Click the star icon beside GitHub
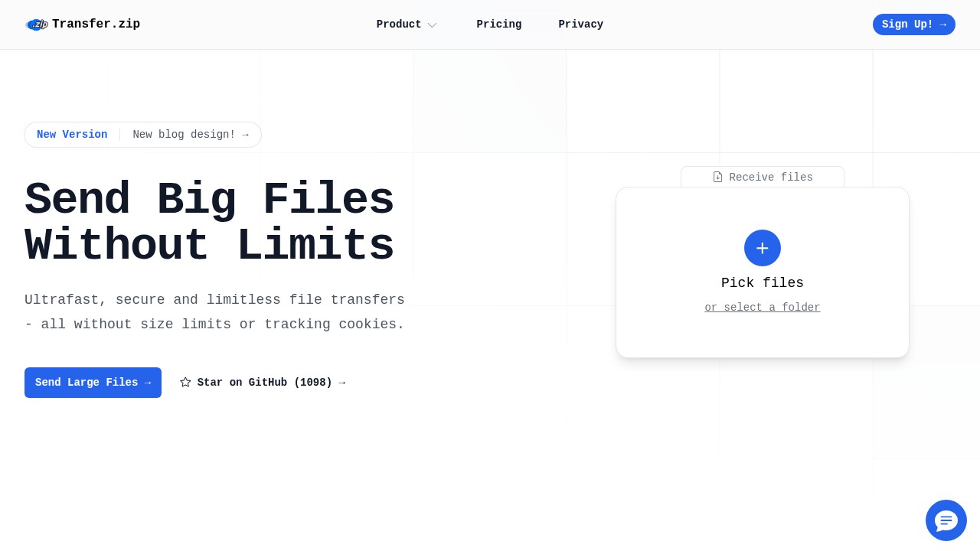 (x=185, y=382)
